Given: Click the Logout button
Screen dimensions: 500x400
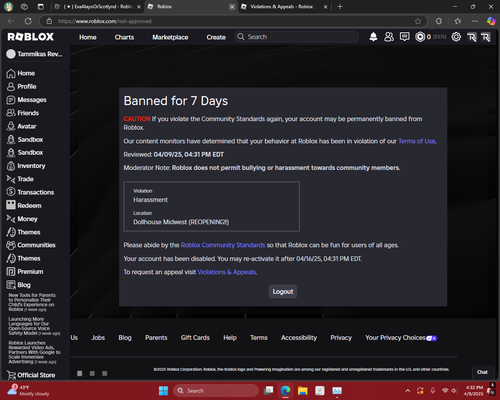Looking at the screenshot, I should [283, 291].
